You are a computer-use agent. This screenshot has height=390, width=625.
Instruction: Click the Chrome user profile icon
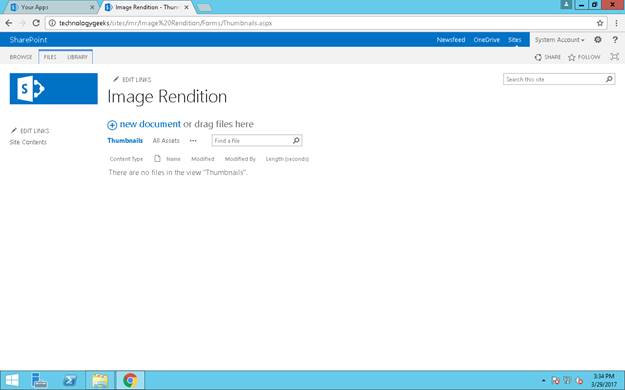tap(566, 4)
